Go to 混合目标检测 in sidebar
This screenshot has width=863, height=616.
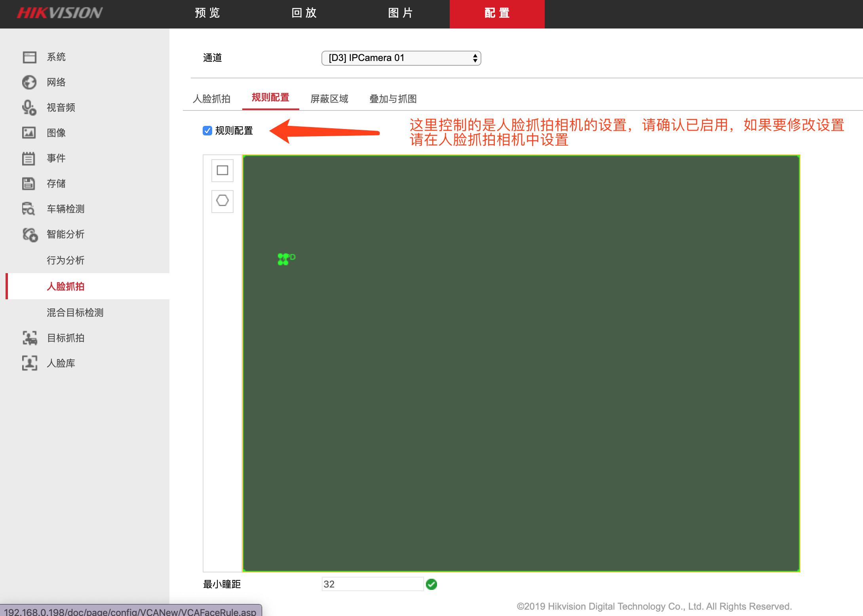click(75, 313)
